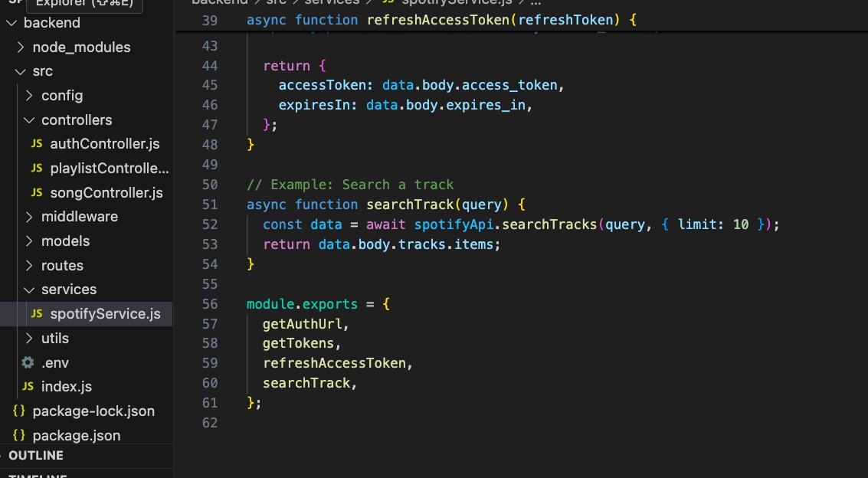Image resolution: width=868 pixels, height=478 pixels.
Task: Collapse the backend folder chevron
Action: tap(11, 23)
